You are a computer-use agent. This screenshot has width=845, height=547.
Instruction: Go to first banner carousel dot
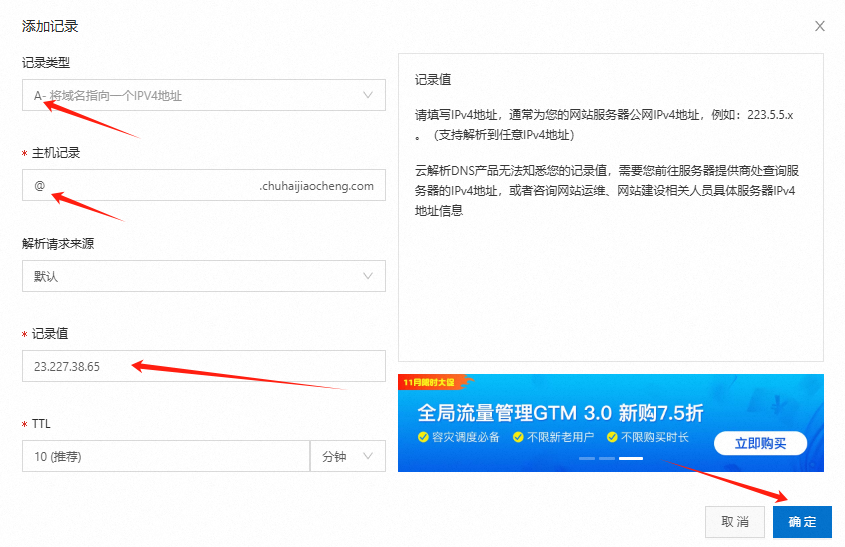[x=587, y=459]
